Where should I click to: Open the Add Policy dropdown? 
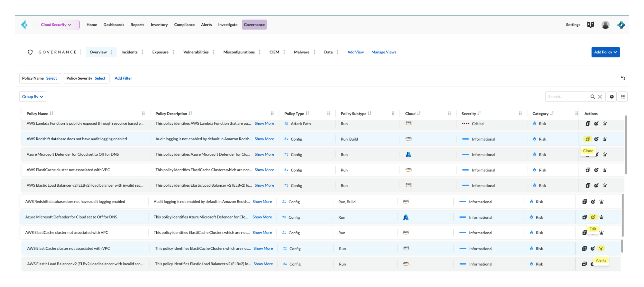pyautogui.click(x=605, y=52)
